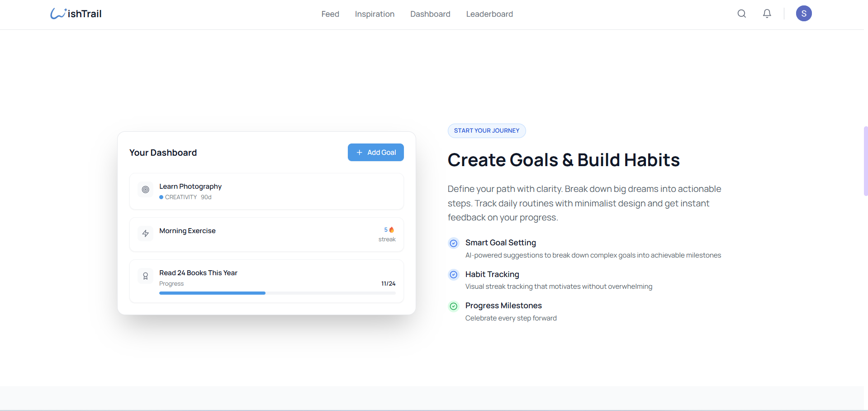Open the Inspiration page

pyautogui.click(x=375, y=14)
